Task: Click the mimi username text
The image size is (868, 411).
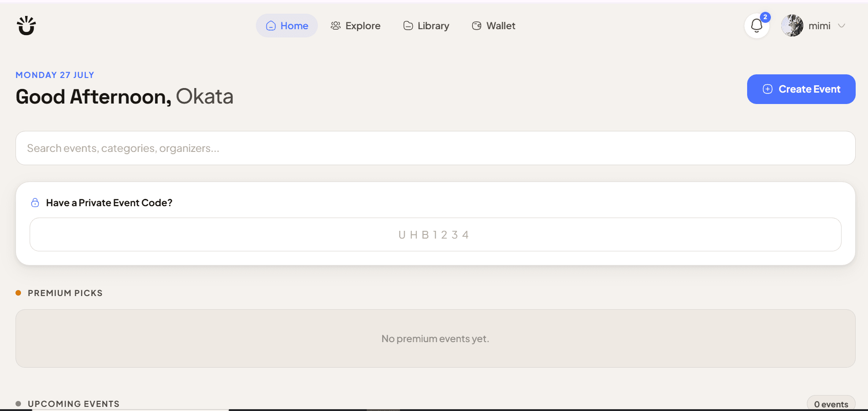Action: [x=819, y=26]
